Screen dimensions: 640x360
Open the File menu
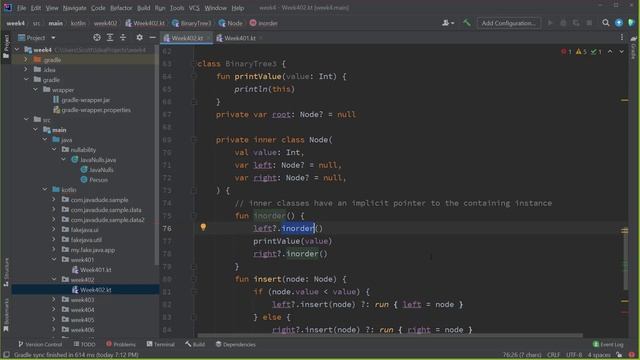coord(21,8)
